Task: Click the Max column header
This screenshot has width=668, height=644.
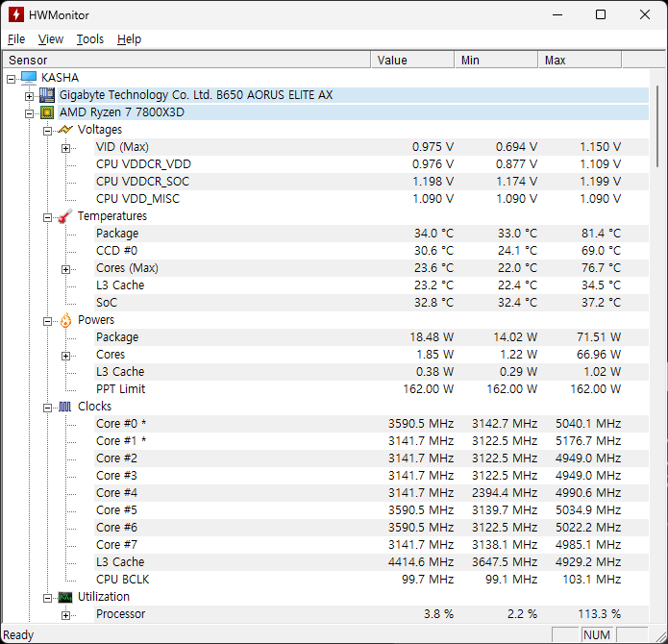Action: [580, 60]
